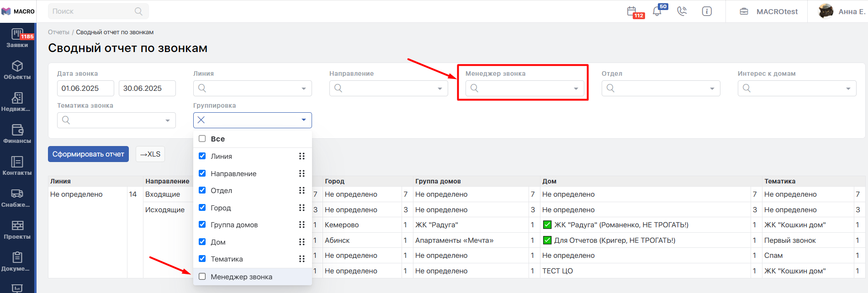Check the Менеджер звонка grouping option
Screen dimensions: 868x293
(202, 277)
